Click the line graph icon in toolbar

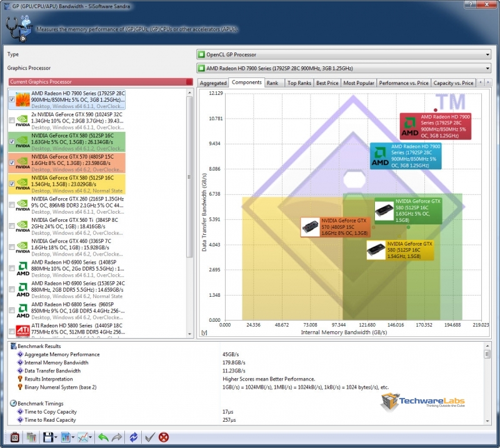(x=83, y=437)
